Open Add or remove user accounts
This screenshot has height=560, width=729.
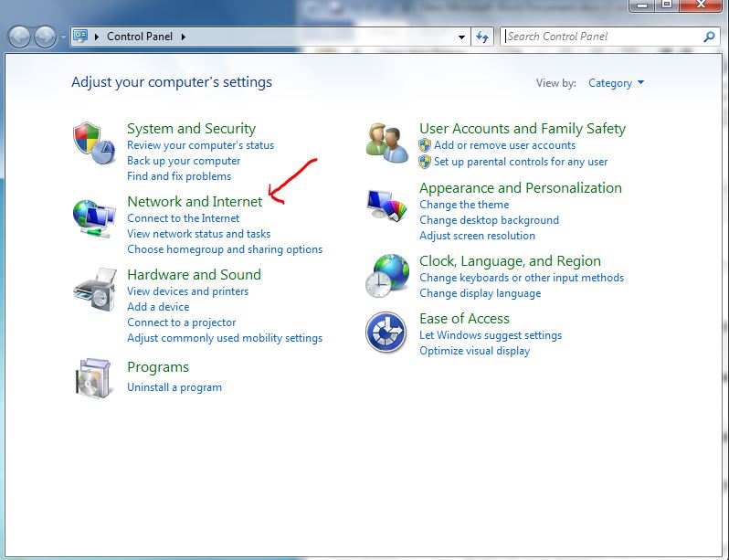tap(504, 145)
